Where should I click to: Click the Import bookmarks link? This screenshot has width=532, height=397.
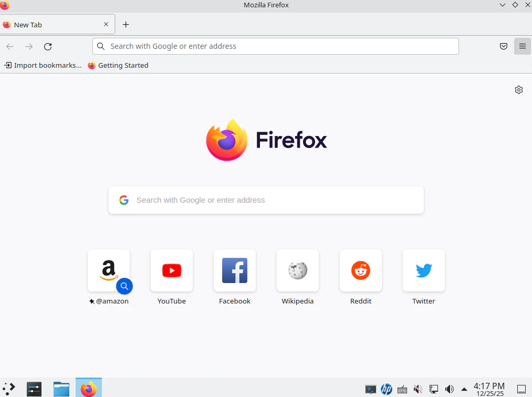[43, 65]
